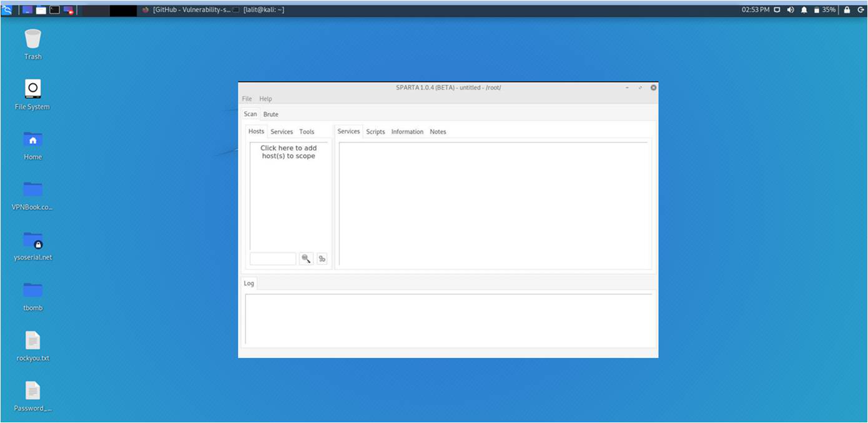This screenshot has height=423, width=868.
Task: Click the volume speaker tray icon
Action: tap(791, 10)
